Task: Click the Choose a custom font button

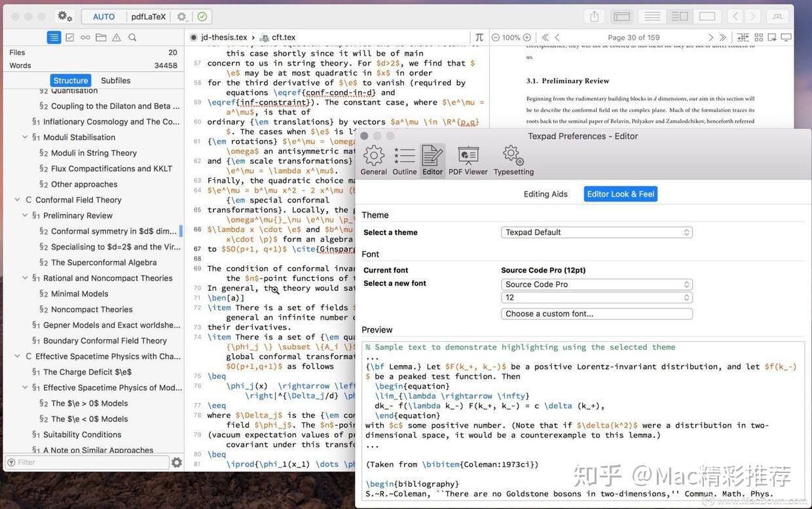Action: point(596,312)
